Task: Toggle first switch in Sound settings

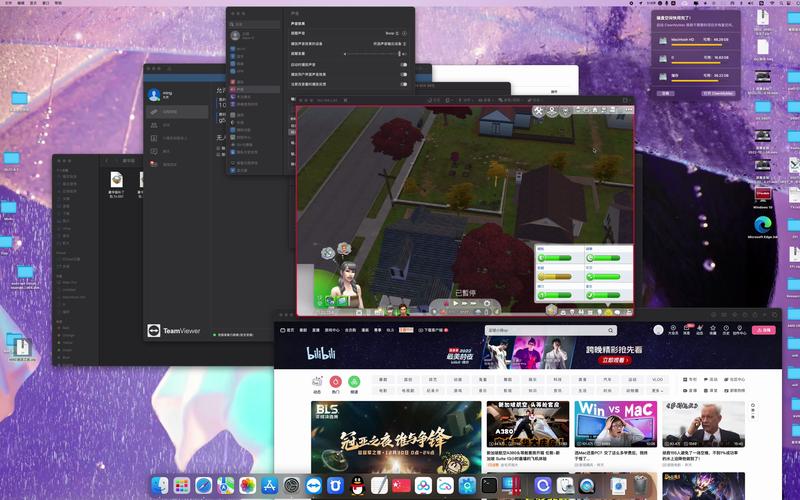Action: 404,65
